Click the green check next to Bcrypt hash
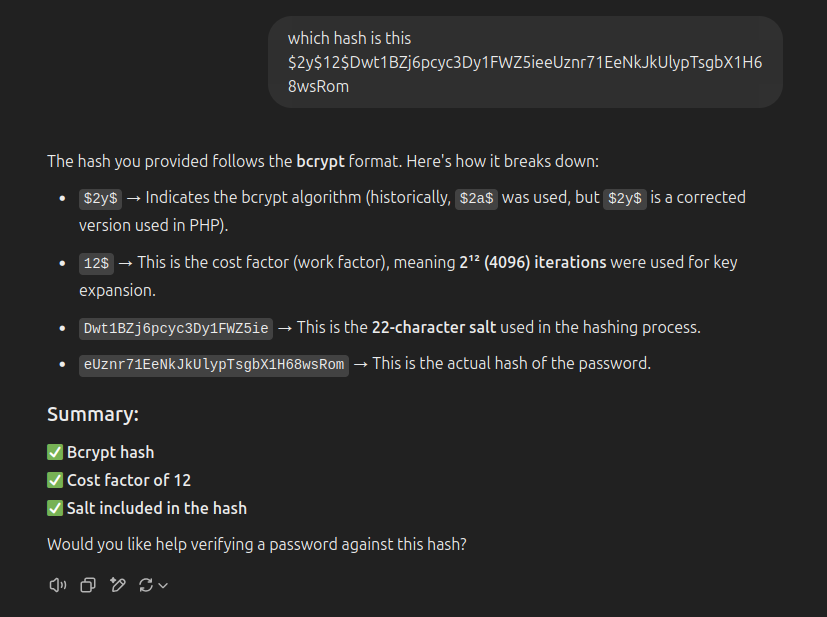827x617 pixels. coord(55,452)
